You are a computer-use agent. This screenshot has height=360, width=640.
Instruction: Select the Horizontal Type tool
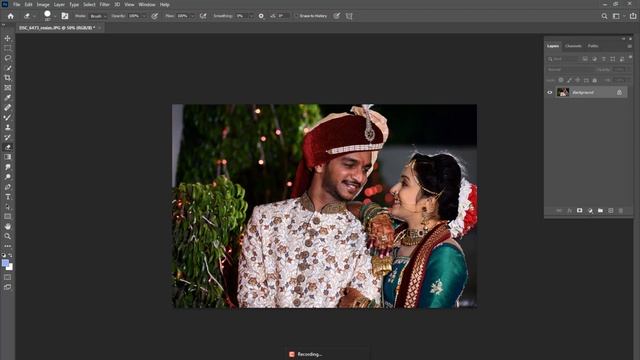click(x=7, y=197)
